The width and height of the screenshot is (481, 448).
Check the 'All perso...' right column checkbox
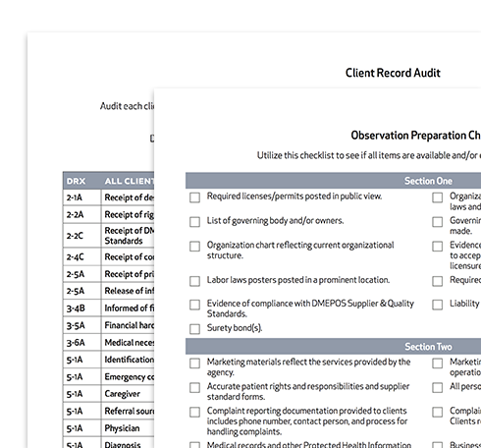pyautogui.click(x=438, y=388)
